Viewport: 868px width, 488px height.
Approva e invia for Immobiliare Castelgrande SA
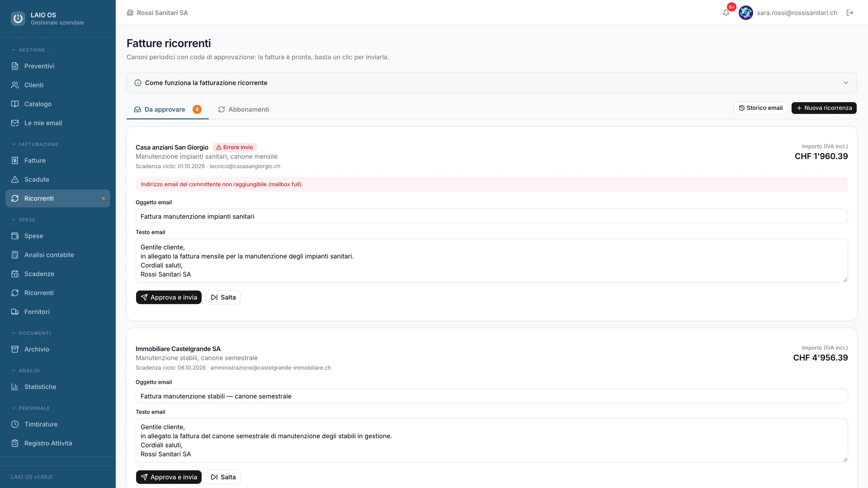169,477
